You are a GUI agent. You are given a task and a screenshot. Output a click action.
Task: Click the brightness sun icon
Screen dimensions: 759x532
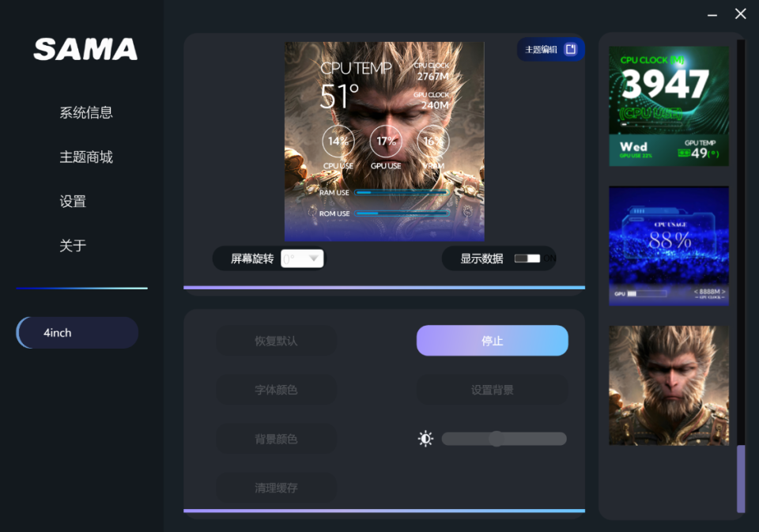point(425,439)
